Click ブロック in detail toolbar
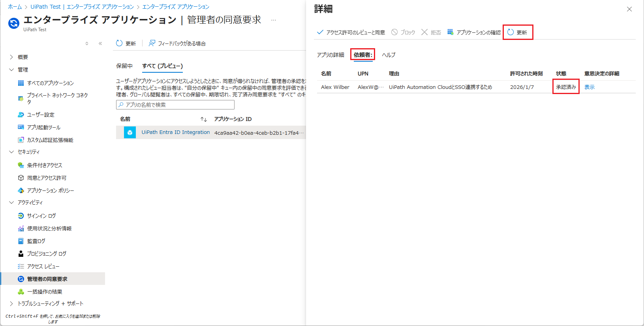The image size is (644, 326). [403, 32]
